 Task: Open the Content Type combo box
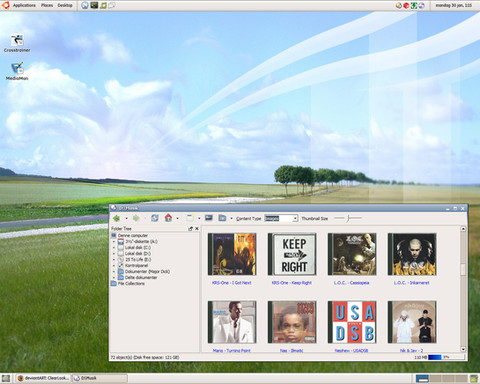tap(295, 219)
